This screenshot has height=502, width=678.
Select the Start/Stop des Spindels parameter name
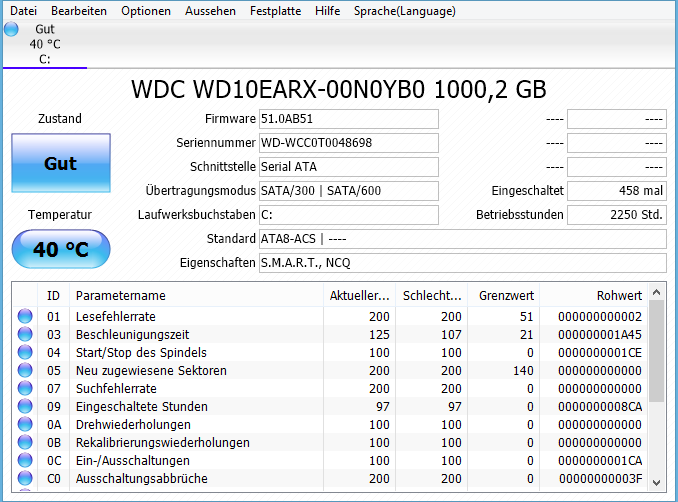coord(141,352)
